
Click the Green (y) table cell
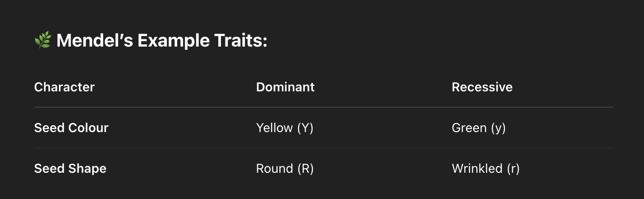tap(479, 128)
